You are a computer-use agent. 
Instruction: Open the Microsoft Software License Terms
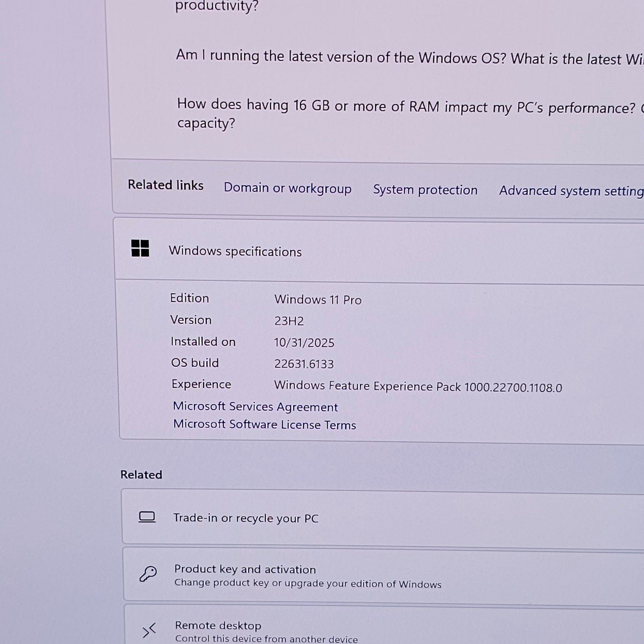(264, 424)
